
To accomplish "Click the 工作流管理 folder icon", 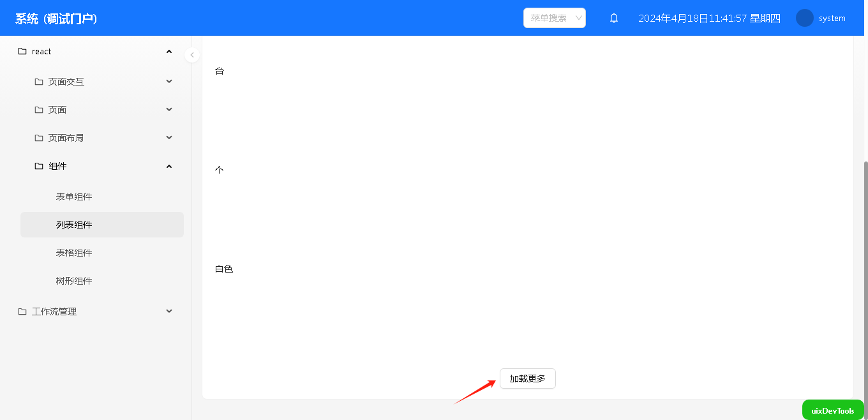I will [x=22, y=311].
